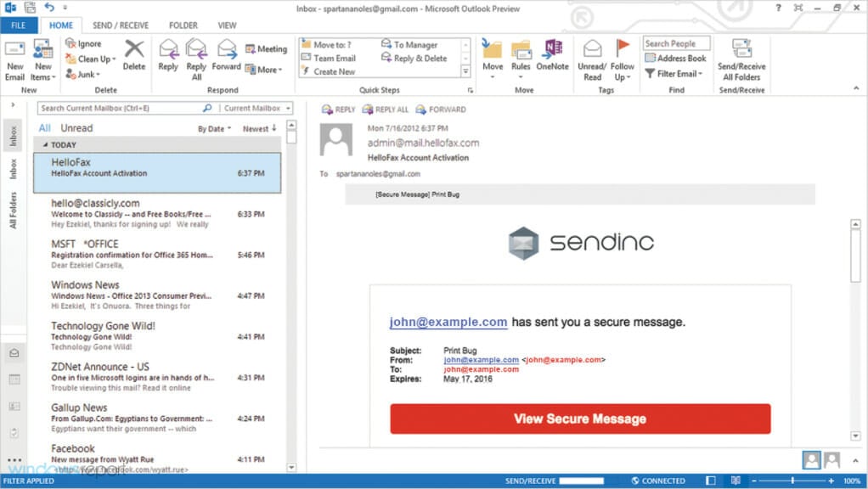
Task: Switch to the VIEW tab
Action: 227,25
